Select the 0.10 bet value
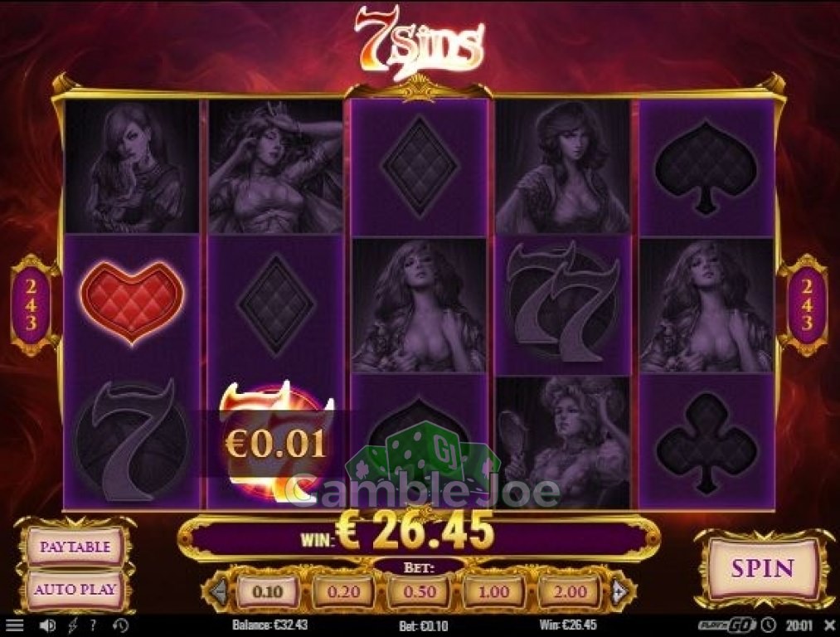 tap(267, 592)
